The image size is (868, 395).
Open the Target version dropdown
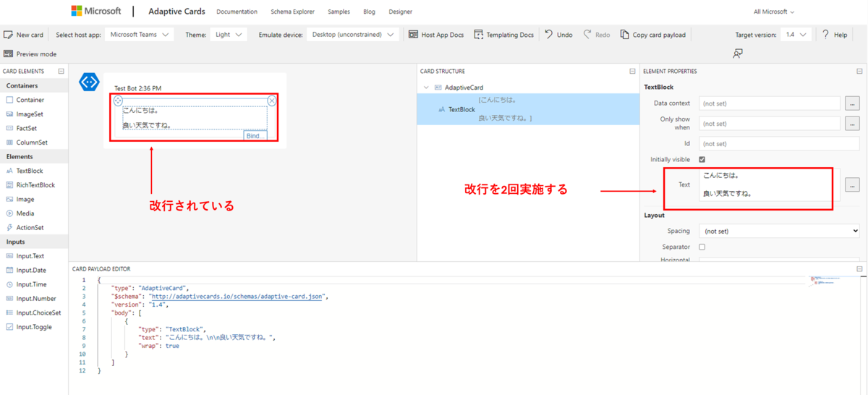click(x=796, y=35)
